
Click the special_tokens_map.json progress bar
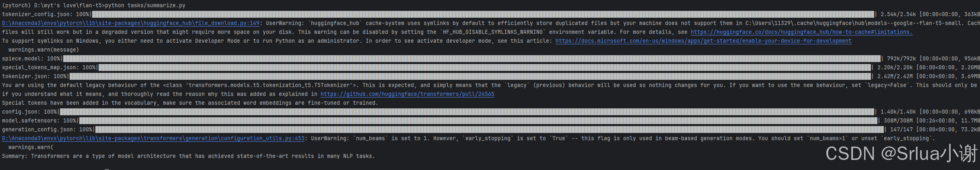pyautogui.click(x=485, y=68)
